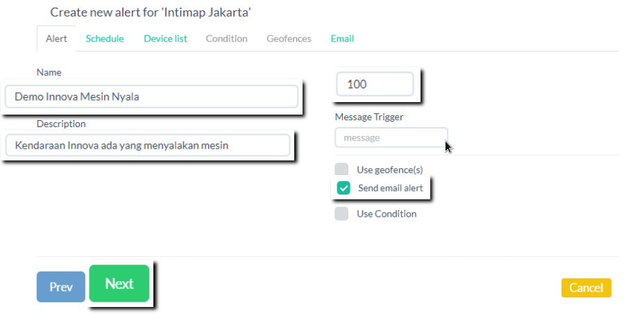Click the numeric field showing 100
The image size is (644, 332).
tap(375, 85)
